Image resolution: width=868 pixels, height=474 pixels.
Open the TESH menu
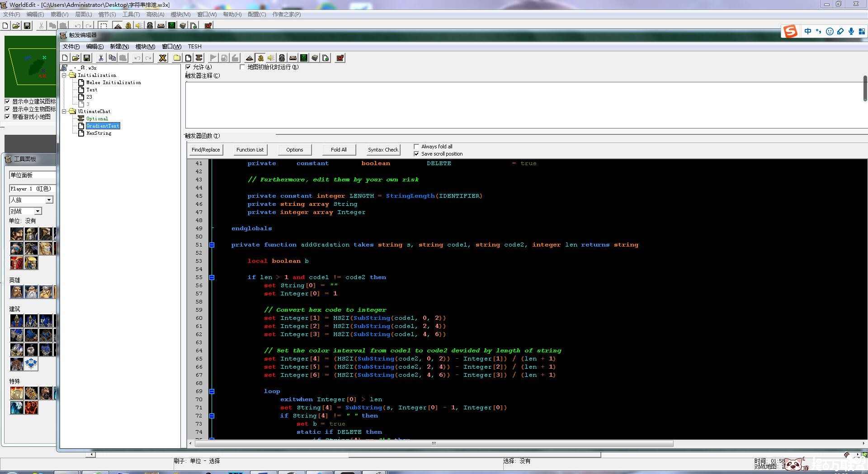tap(194, 47)
